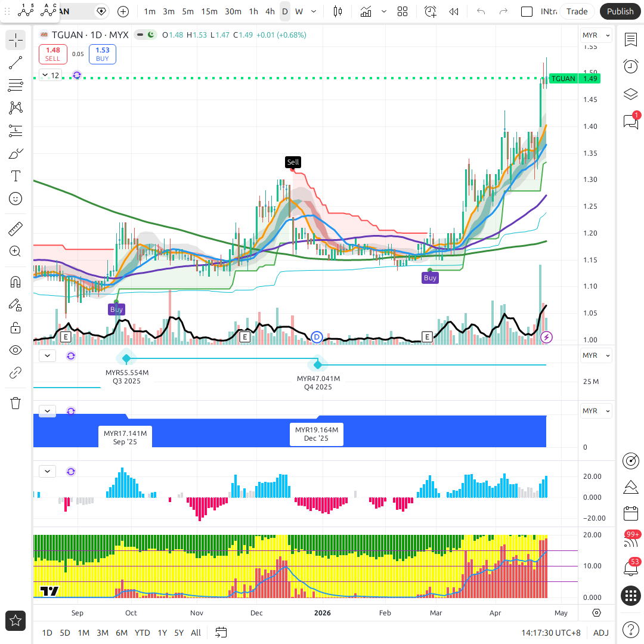644x644 pixels.
Task: Select the trend line drawing tool
Action: (16, 63)
